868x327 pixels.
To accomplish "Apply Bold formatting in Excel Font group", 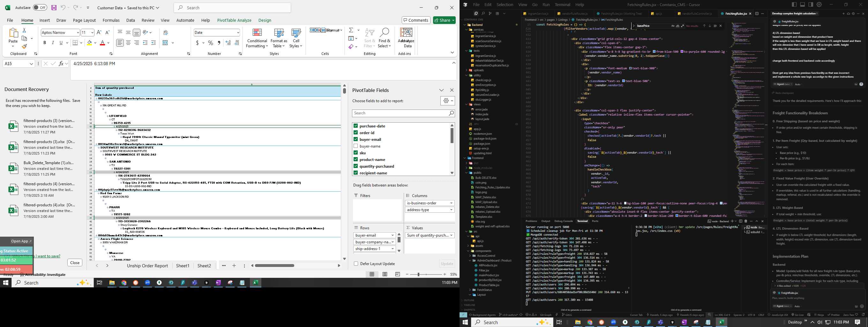I will tap(44, 43).
